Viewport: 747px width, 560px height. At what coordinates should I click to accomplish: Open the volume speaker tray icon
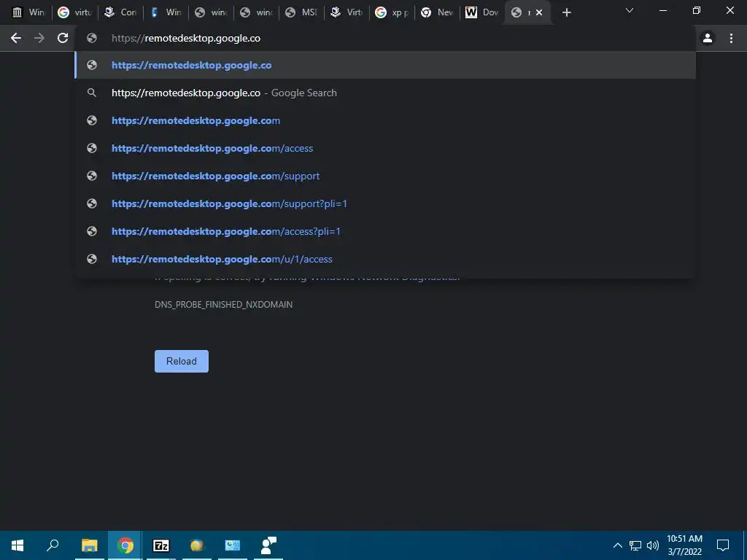[x=653, y=545]
